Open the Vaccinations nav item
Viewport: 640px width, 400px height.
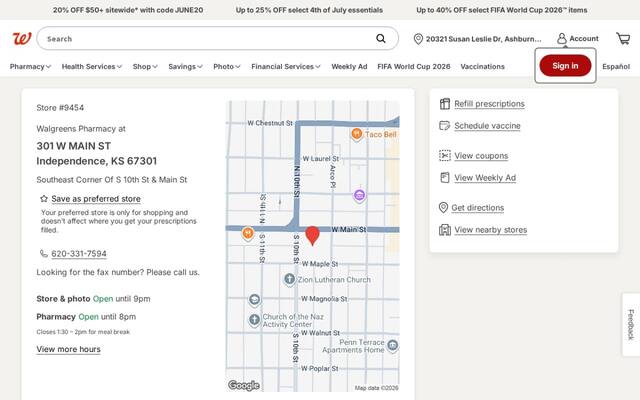click(x=482, y=67)
